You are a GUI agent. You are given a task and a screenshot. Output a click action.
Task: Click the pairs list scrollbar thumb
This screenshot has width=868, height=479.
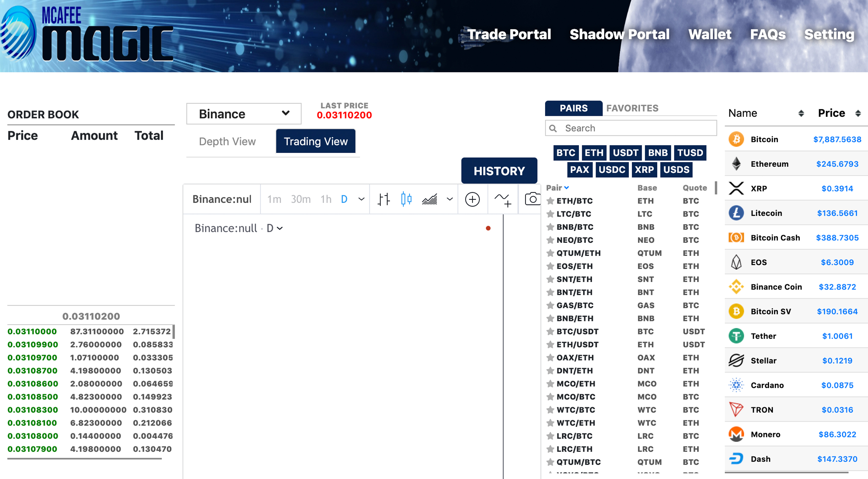716,188
